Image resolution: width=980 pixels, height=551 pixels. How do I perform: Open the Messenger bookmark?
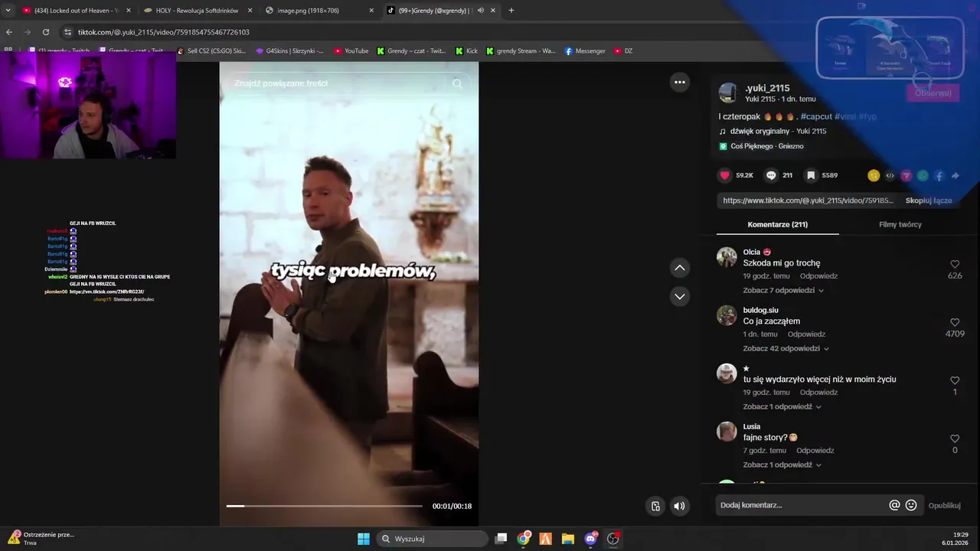click(x=585, y=51)
